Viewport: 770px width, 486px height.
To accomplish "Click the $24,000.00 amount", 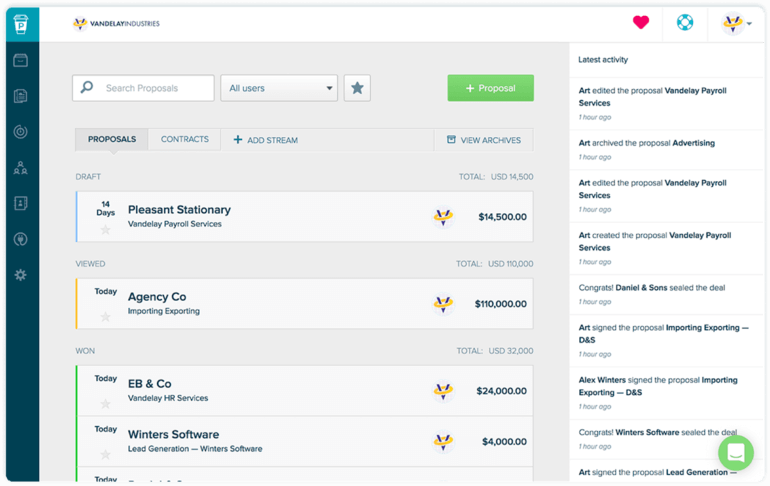I will point(501,391).
